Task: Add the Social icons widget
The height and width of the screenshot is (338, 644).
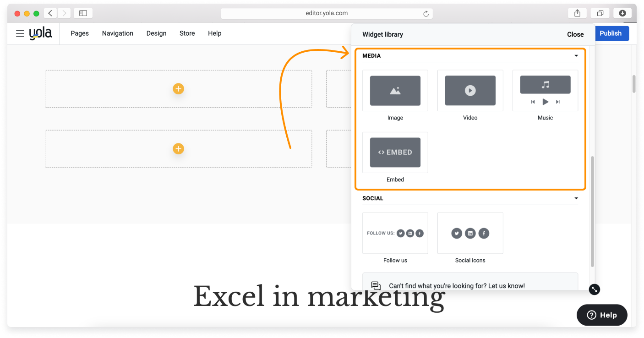Action: (470, 233)
